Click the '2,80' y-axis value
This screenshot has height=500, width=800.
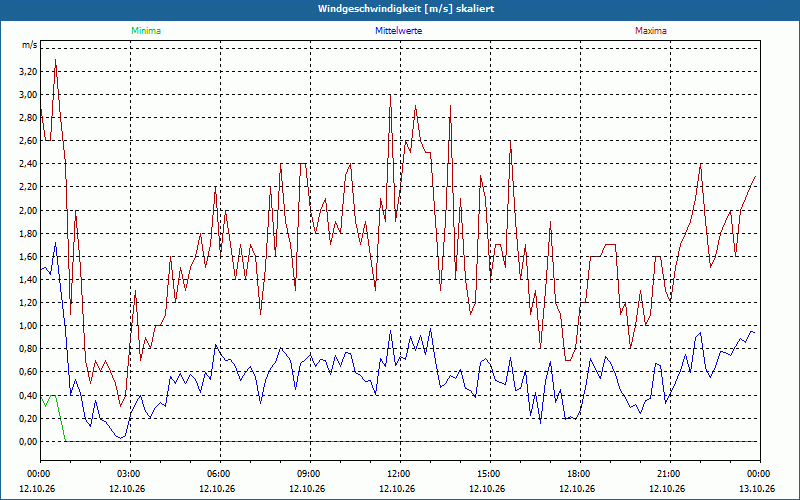(x=29, y=117)
